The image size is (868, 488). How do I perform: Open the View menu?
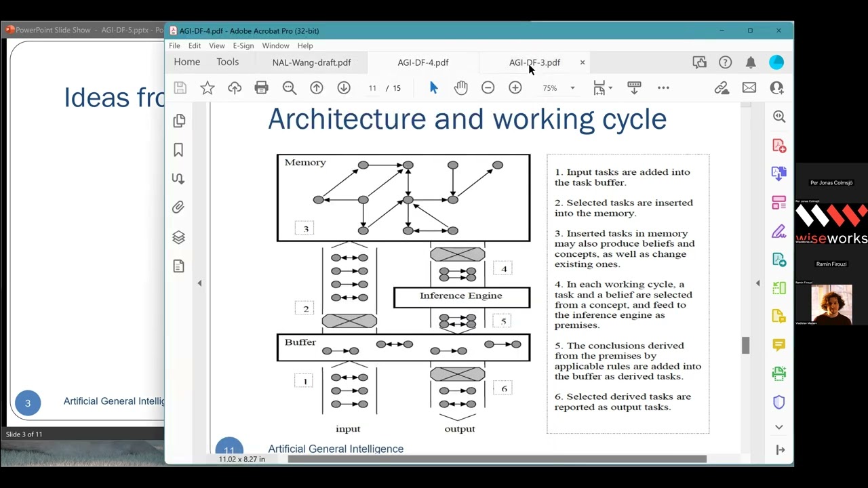217,45
